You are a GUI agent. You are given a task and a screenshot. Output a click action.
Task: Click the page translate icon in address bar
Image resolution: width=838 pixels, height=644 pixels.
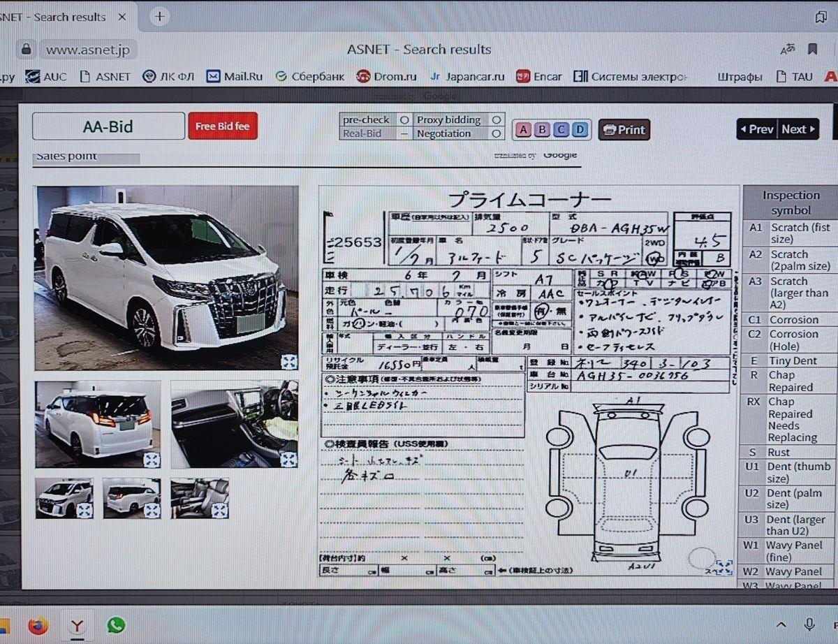click(788, 49)
